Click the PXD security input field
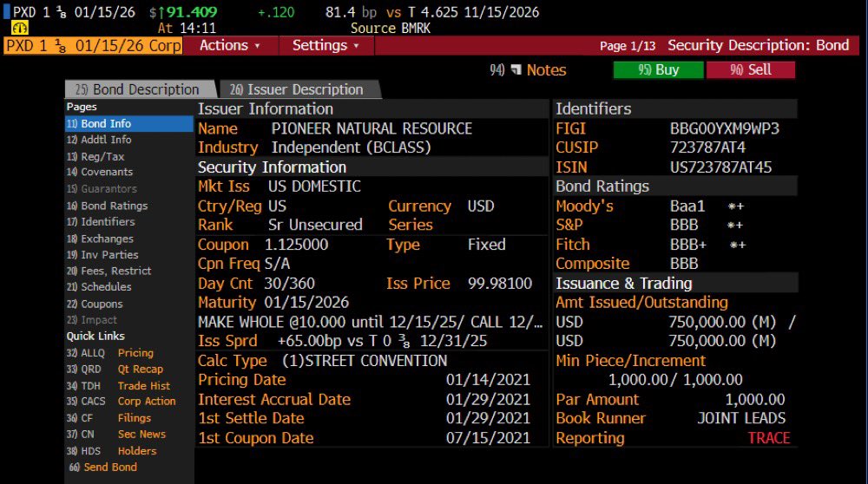Viewport: 868px width, 484px height. [x=93, y=45]
